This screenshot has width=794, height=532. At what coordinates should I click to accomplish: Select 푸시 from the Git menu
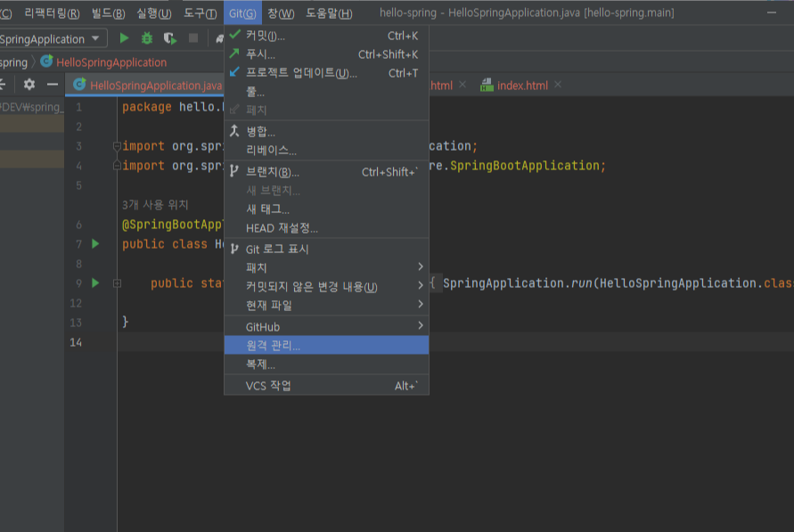pyautogui.click(x=327, y=54)
